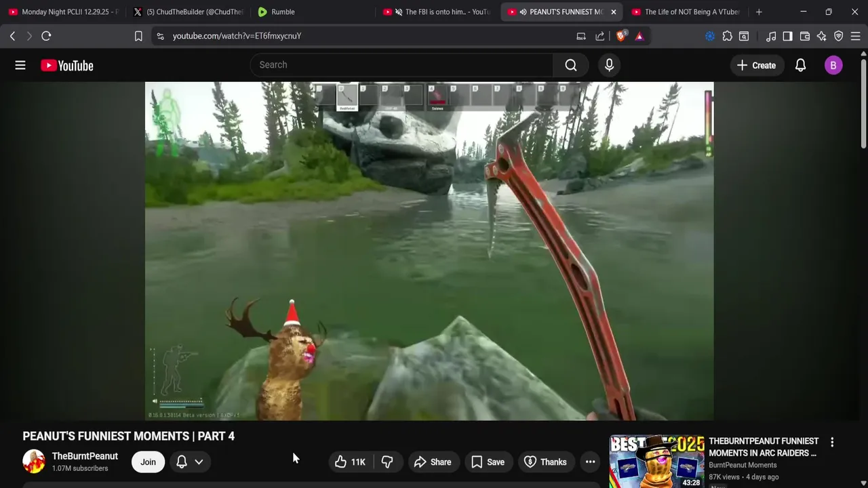Viewport: 868px width, 488px height.
Task: Click the address bar URL
Action: 237,36
